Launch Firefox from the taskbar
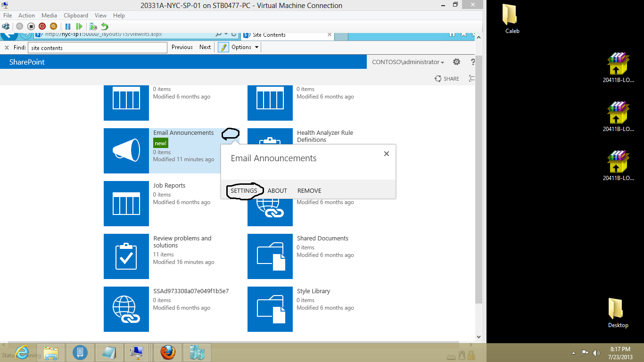The height and width of the screenshot is (362, 644). point(167,352)
